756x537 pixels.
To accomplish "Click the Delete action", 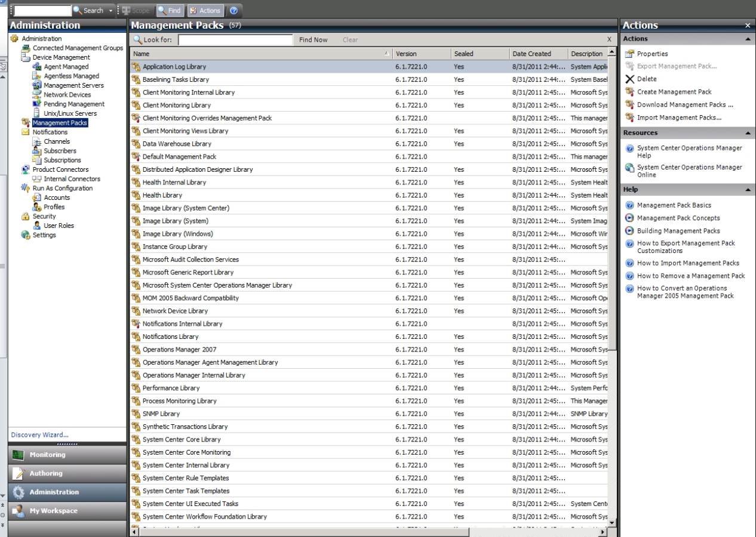I will [647, 79].
